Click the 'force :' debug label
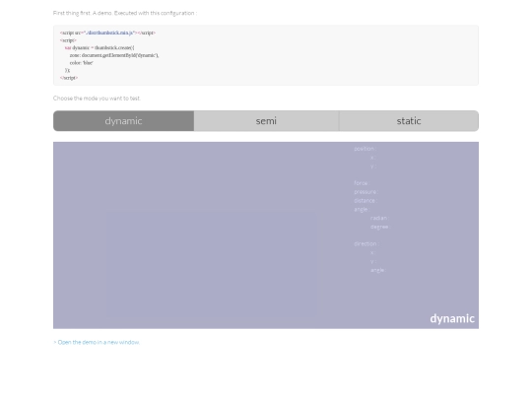The height and width of the screenshot is (399, 532). tap(362, 183)
